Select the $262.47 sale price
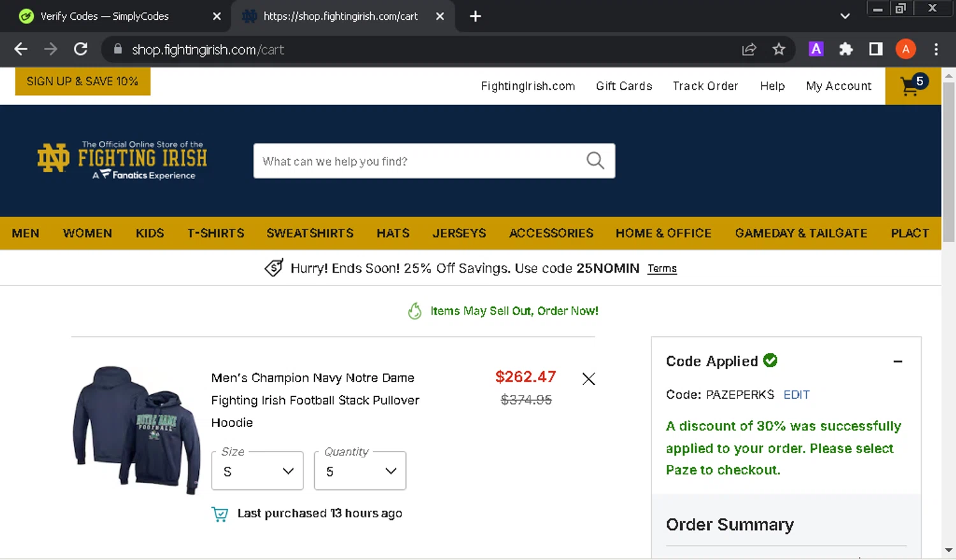Viewport: 956px width, 560px height. (526, 377)
